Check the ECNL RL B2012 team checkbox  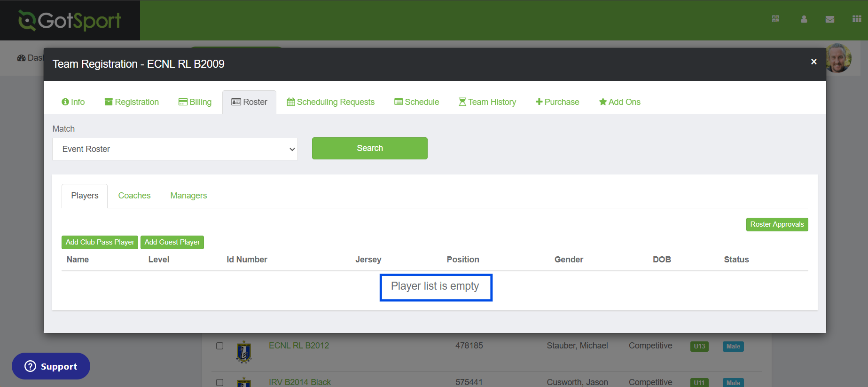[x=219, y=346]
